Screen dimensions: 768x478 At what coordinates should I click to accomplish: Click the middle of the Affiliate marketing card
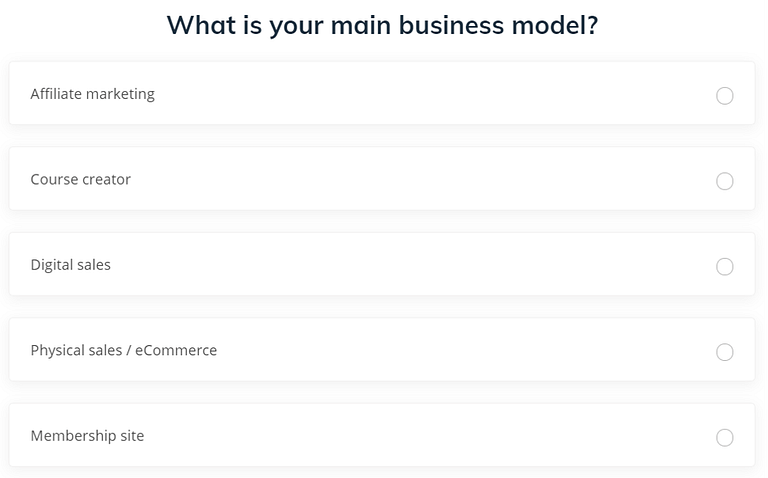click(x=382, y=94)
